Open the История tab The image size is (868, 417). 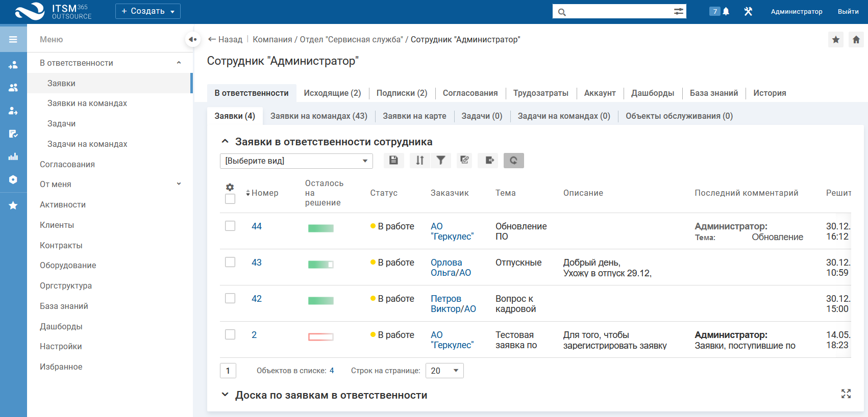tap(770, 93)
